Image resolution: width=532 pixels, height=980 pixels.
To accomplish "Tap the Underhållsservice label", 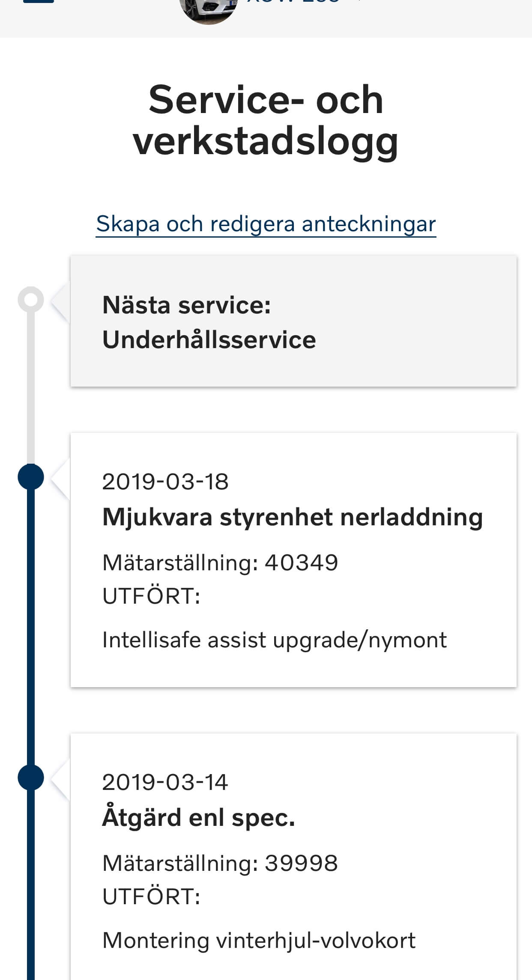I will 209,340.
